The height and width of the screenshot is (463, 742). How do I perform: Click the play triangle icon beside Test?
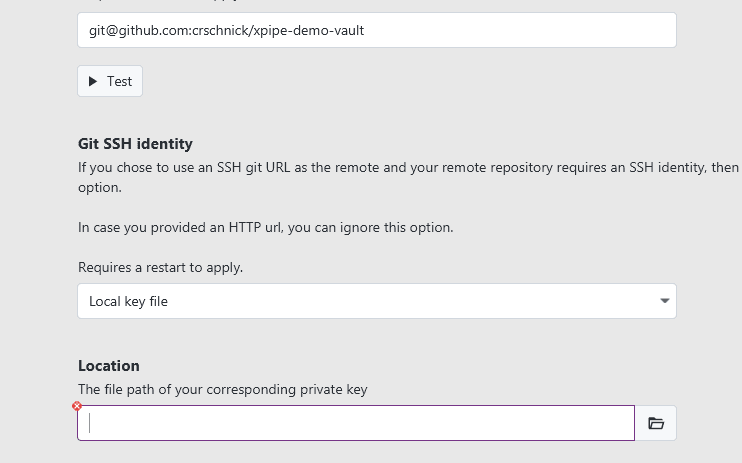pyautogui.click(x=93, y=81)
